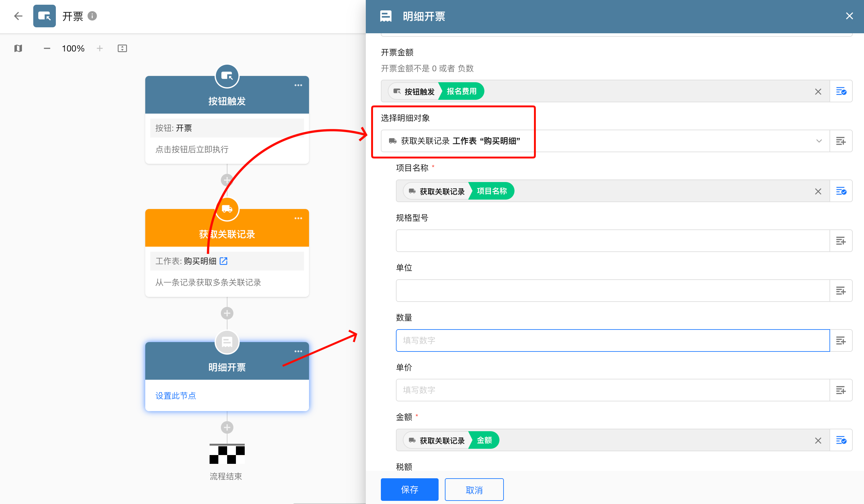Screen dimensions: 864x504
Task: Select the 按钮触发 node card
Action: 227,101
